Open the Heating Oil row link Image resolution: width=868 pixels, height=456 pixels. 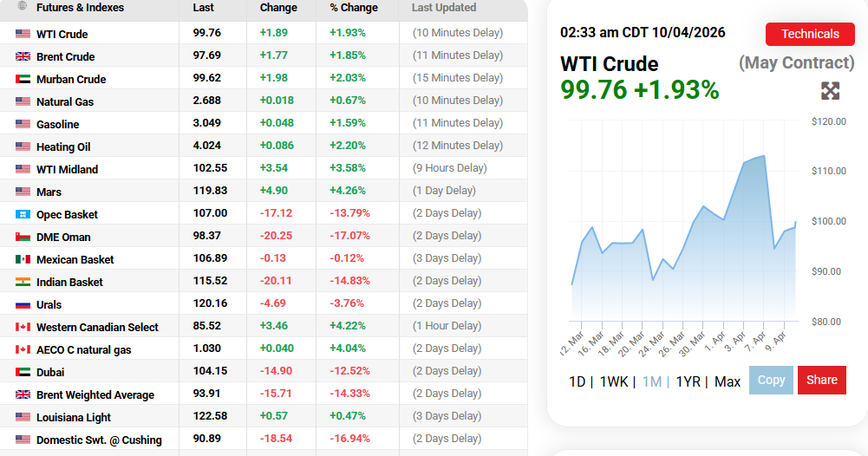pos(63,147)
